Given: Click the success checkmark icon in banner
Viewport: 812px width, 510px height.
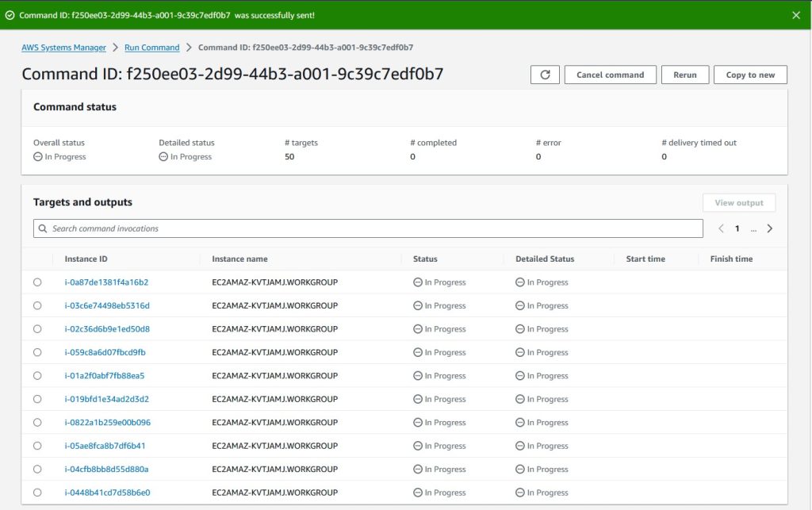Looking at the screenshot, I should [10, 15].
